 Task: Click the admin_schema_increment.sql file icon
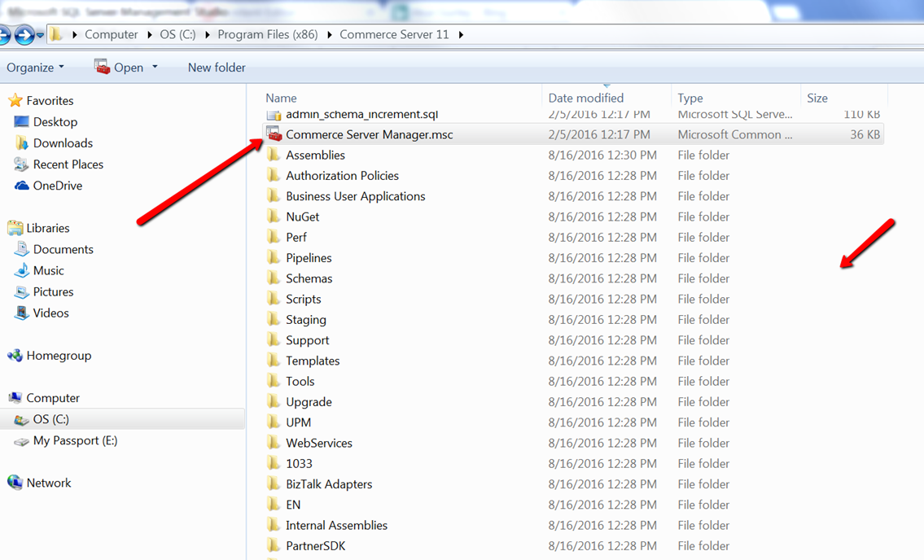point(274,115)
